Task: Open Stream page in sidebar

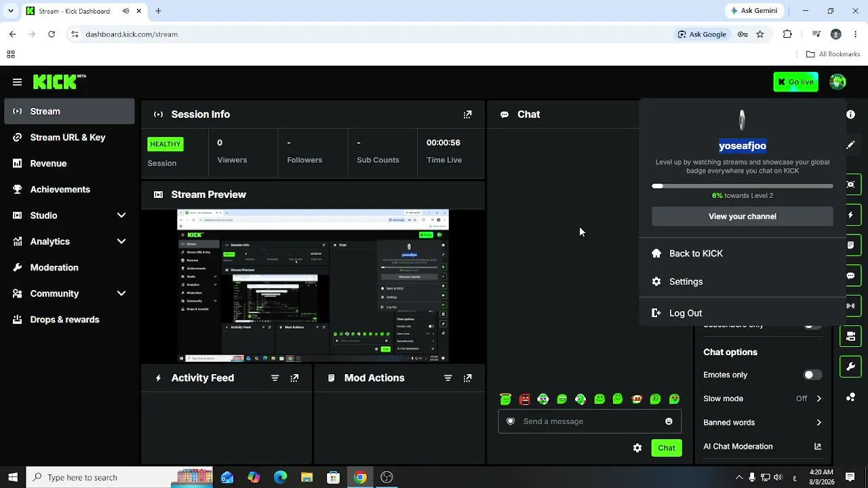Action: (69, 111)
